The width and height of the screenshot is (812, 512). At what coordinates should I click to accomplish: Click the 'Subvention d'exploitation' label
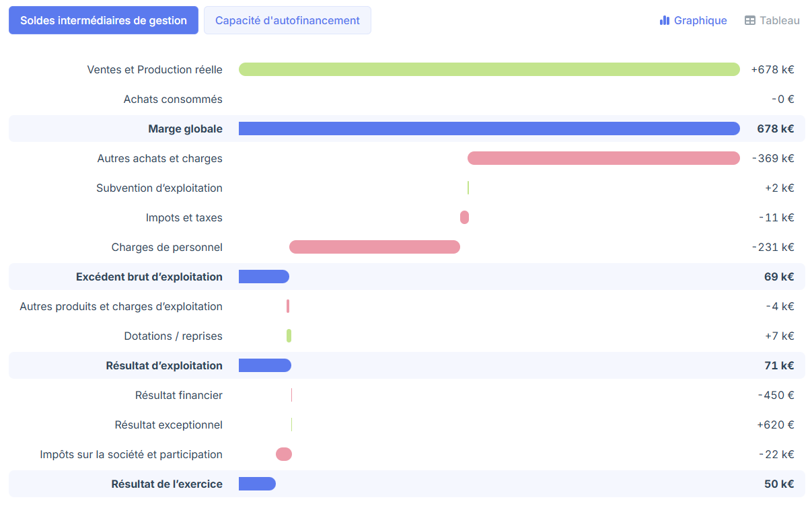[x=159, y=188]
